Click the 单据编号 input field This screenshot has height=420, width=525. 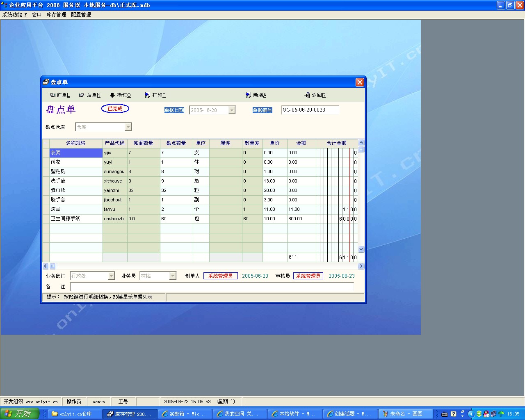310,110
